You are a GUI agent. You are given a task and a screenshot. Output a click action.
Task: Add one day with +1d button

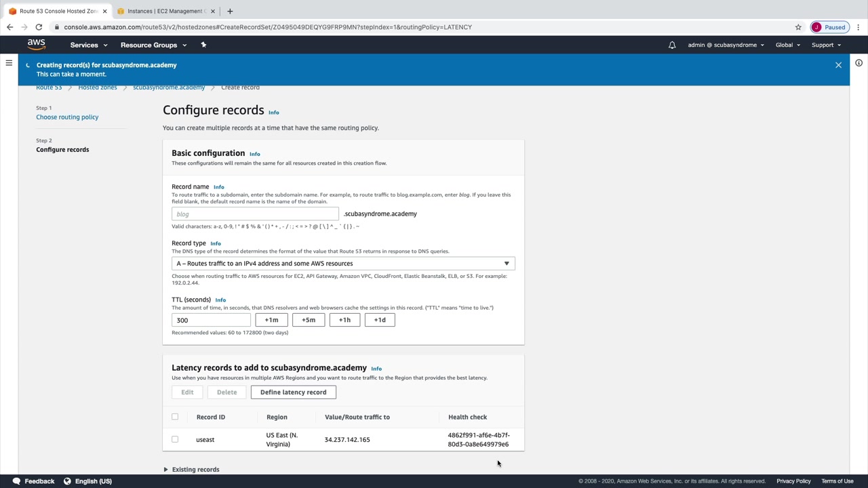tap(380, 320)
